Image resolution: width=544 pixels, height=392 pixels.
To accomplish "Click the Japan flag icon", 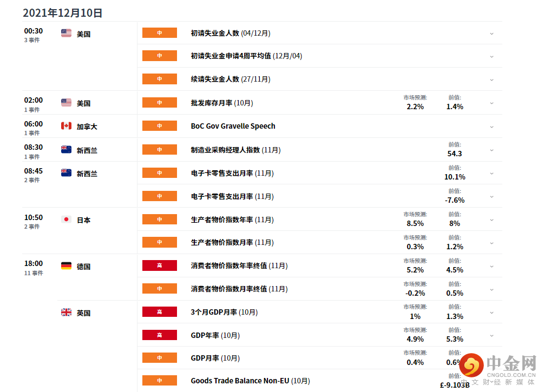I will point(66,220).
